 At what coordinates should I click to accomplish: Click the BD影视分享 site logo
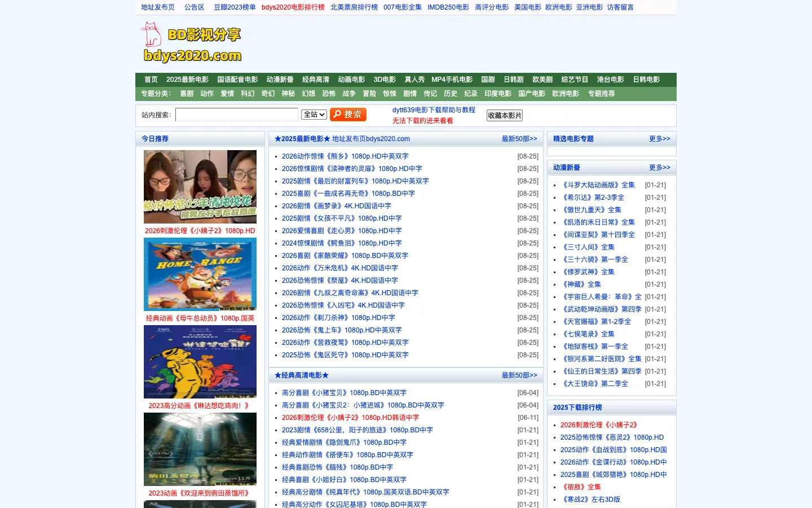tap(191, 42)
